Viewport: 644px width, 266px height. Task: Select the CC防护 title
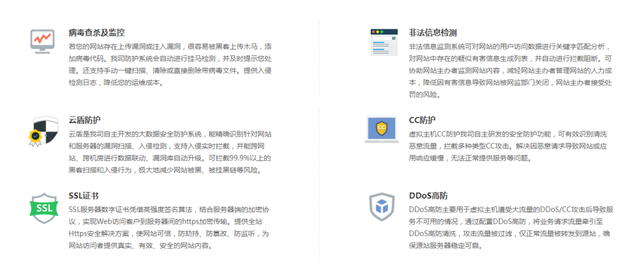[422, 120]
